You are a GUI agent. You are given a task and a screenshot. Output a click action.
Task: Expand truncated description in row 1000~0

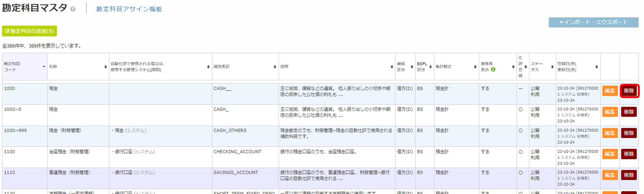340,116
